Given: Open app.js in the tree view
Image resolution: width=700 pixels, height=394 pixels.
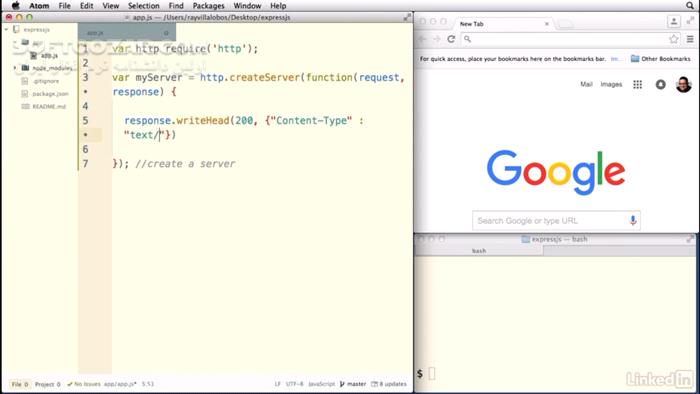Looking at the screenshot, I should [49, 55].
